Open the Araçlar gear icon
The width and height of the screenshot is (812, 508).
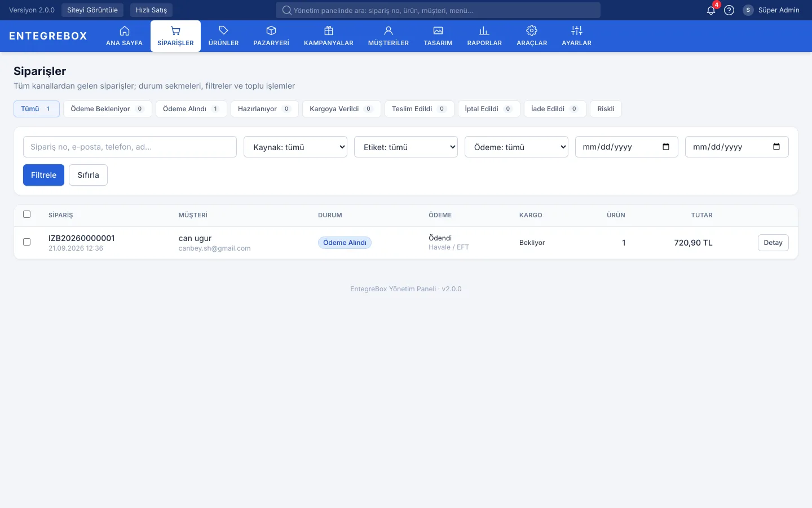[x=532, y=31]
